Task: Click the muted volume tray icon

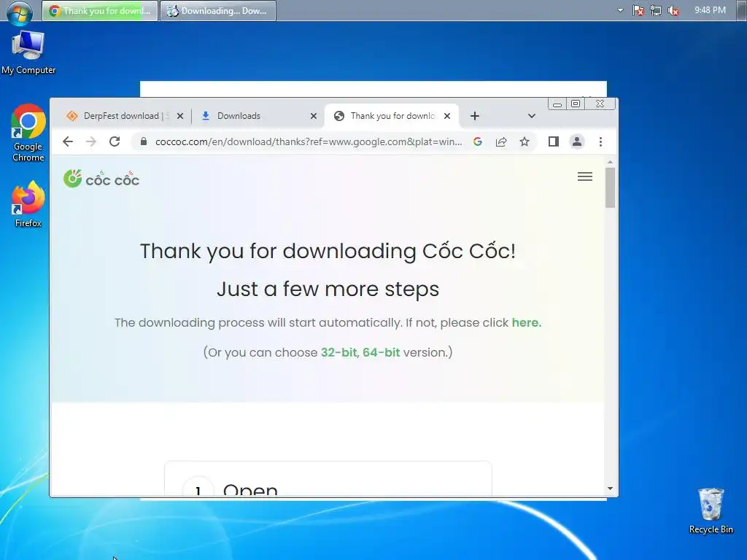Action: click(673, 10)
